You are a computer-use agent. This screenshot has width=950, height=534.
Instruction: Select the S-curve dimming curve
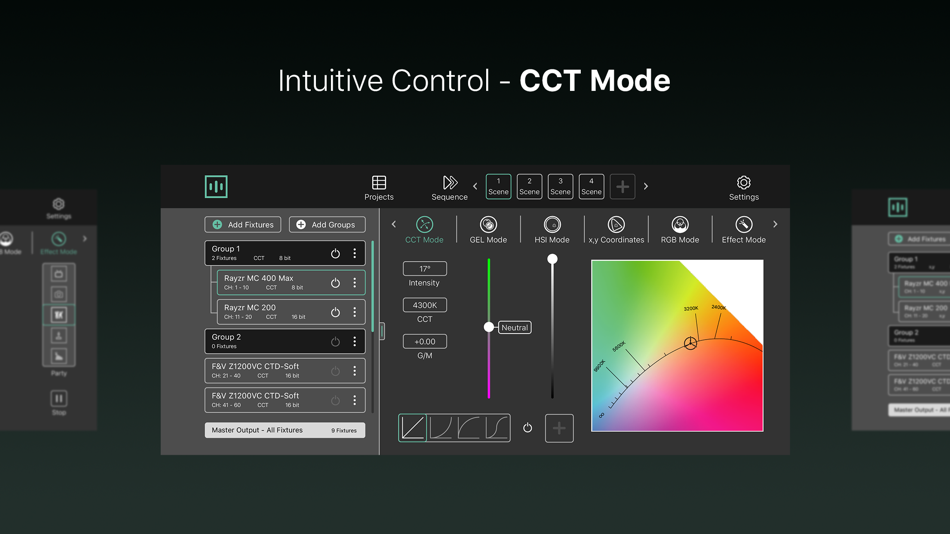point(496,428)
